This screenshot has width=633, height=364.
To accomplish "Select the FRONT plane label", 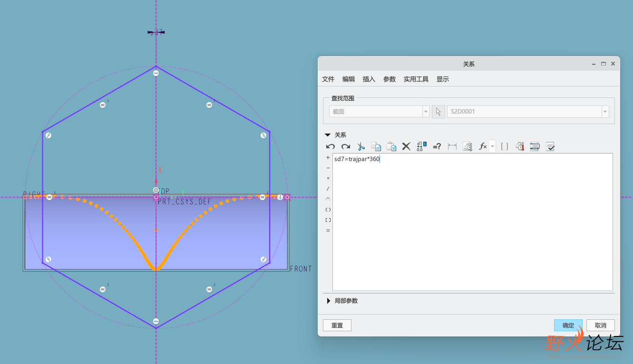I will pos(301,268).
